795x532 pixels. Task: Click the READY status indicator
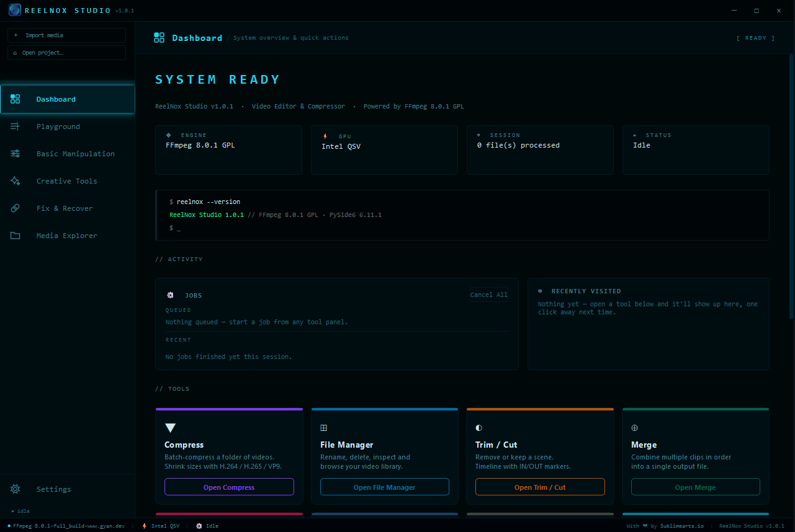[755, 38]
